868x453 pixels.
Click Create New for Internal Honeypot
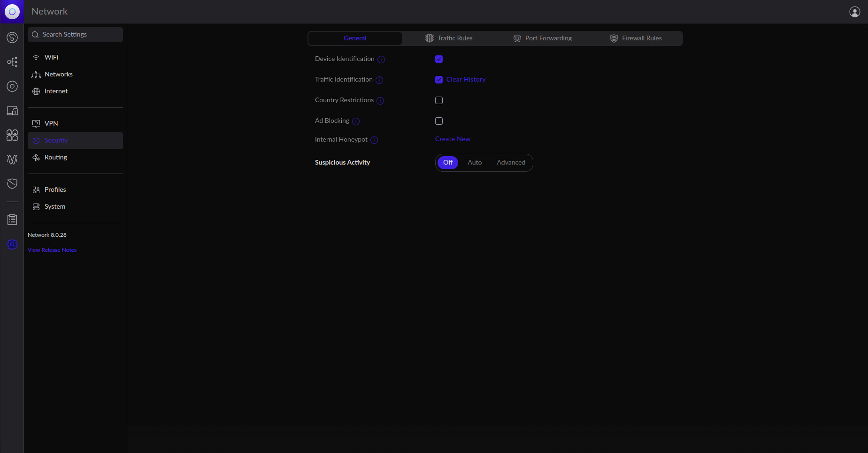[x=453, y=139]
